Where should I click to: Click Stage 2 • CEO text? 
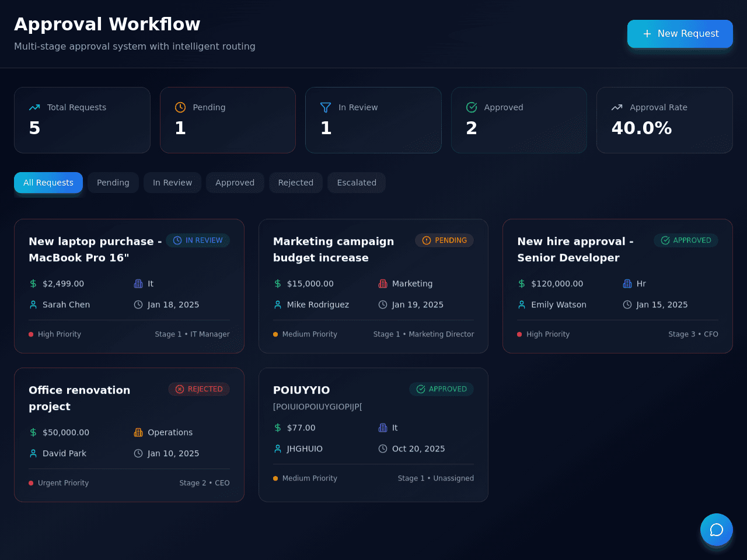[x=204, y=483]
